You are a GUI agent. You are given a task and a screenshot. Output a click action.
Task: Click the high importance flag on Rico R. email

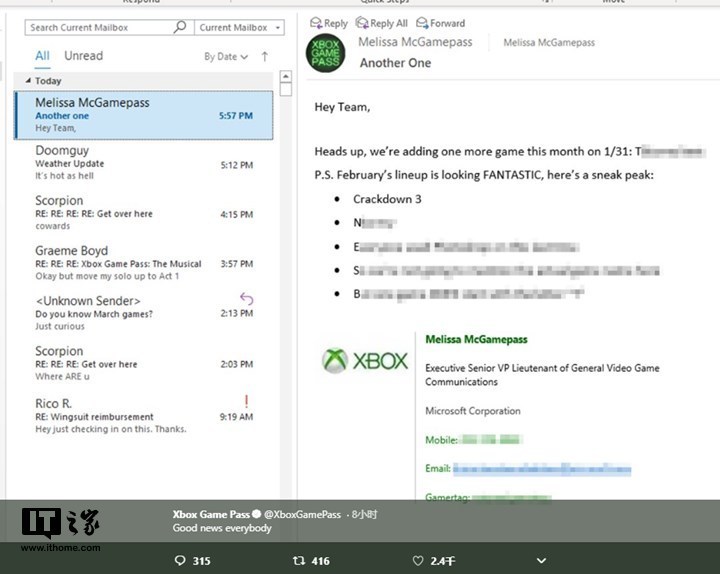pos(246,401)
